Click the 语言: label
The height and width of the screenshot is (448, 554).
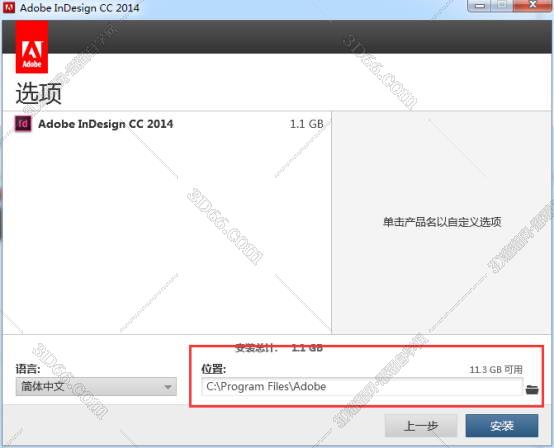click(28, 369)
